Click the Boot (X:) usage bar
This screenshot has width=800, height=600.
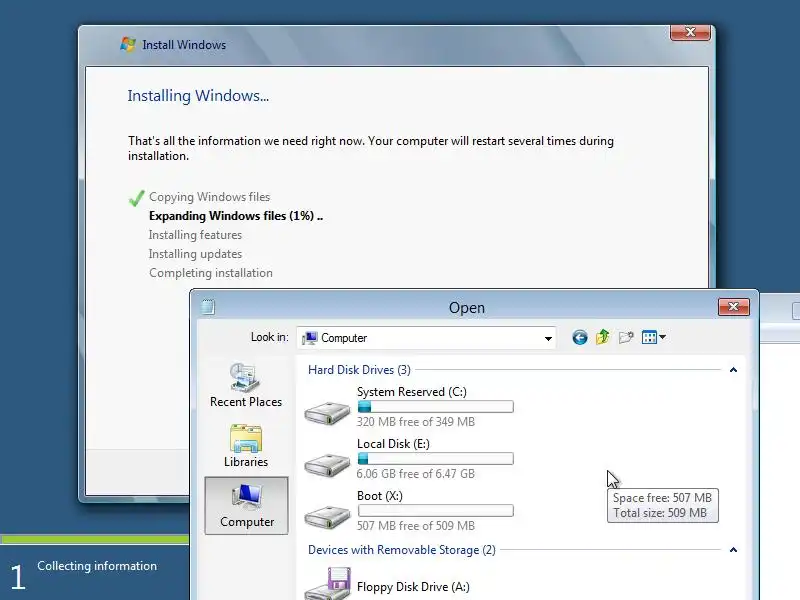click(x=436, y=511)
